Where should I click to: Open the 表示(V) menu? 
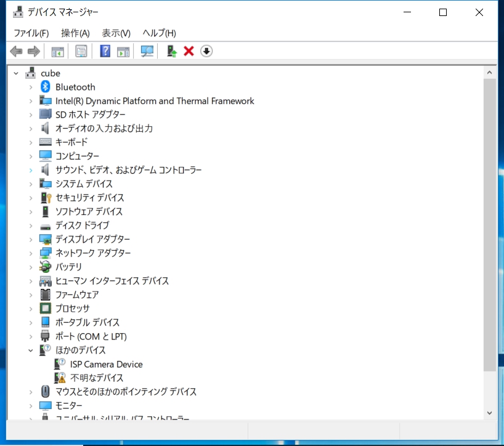tap(116, 33)
